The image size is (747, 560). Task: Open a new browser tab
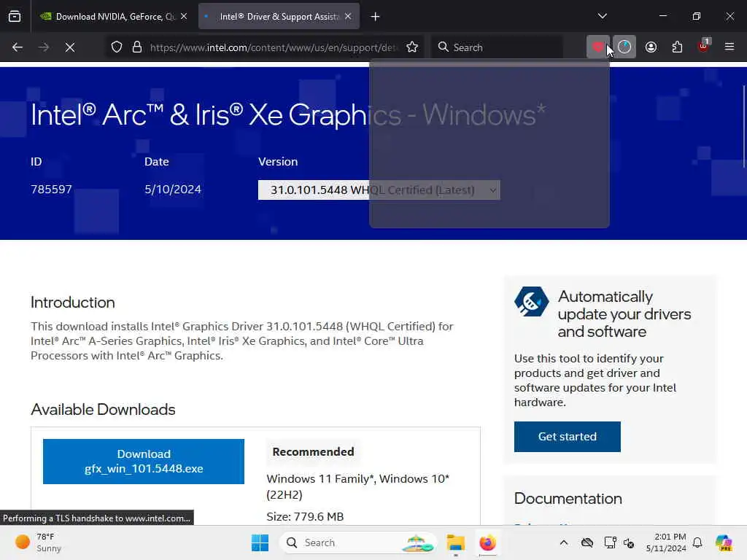pyautogui.click(x=376, y=17)
